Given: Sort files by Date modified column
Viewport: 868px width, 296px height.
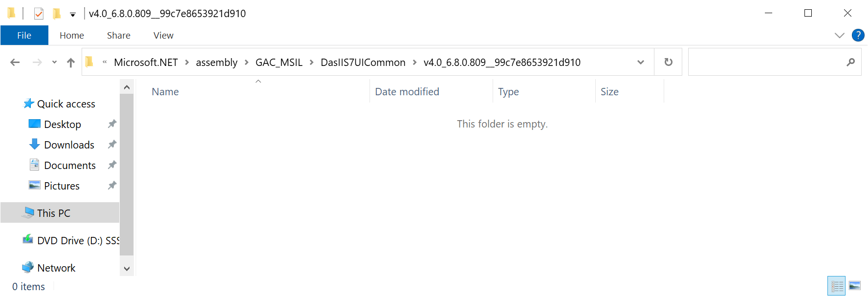Looking at the screenshot, I should click(x=407, y=92).
